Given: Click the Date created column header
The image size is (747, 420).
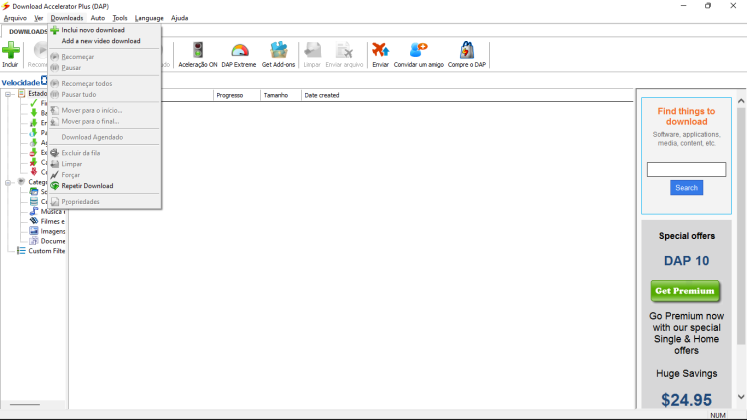Looking at the screenshot, I should 322,95.
